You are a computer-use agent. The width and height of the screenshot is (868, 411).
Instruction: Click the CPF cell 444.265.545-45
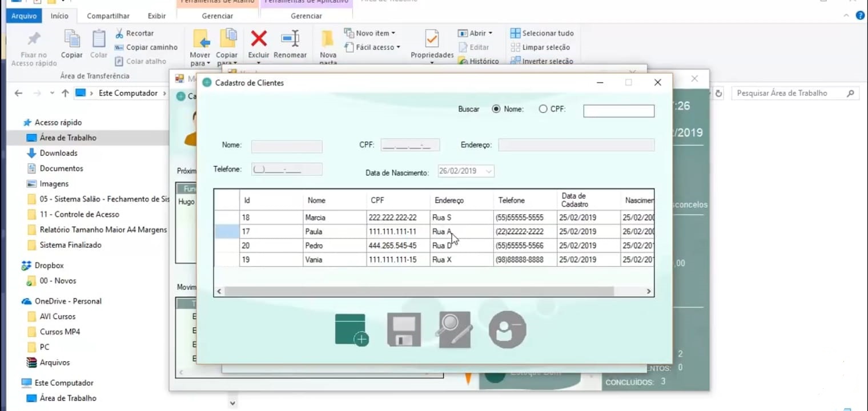(x=398, y=245)
